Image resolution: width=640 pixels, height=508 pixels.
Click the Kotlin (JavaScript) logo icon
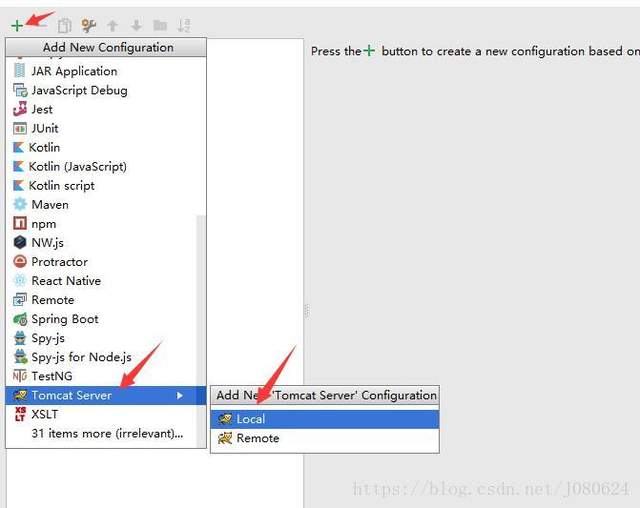coord(18,166)
